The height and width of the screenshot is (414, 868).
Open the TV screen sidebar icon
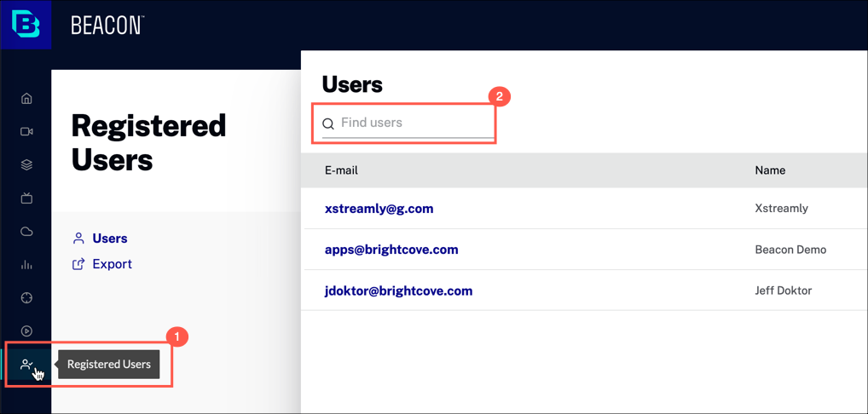pos(26,198)
